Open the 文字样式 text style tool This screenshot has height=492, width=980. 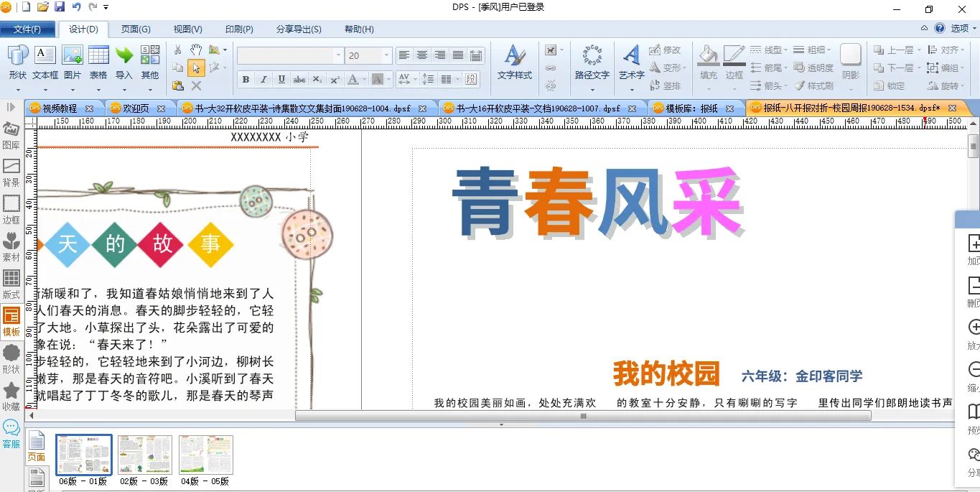(x=514, y=62)
